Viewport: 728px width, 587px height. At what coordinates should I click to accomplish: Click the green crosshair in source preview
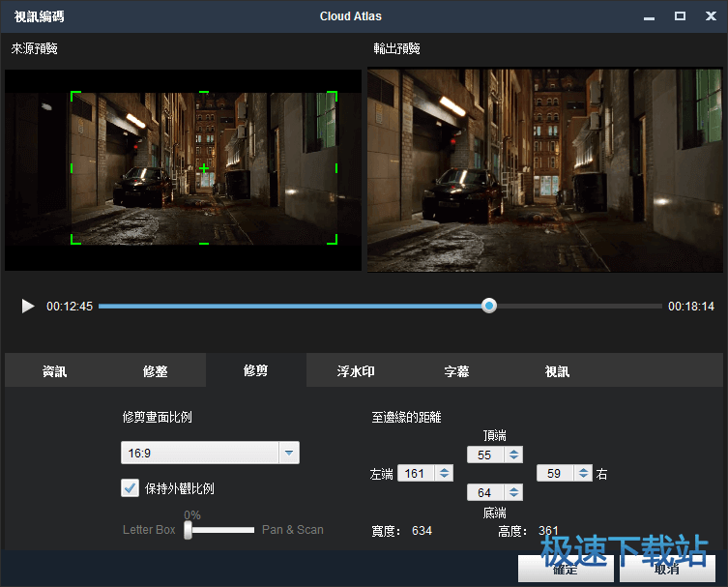204,168
